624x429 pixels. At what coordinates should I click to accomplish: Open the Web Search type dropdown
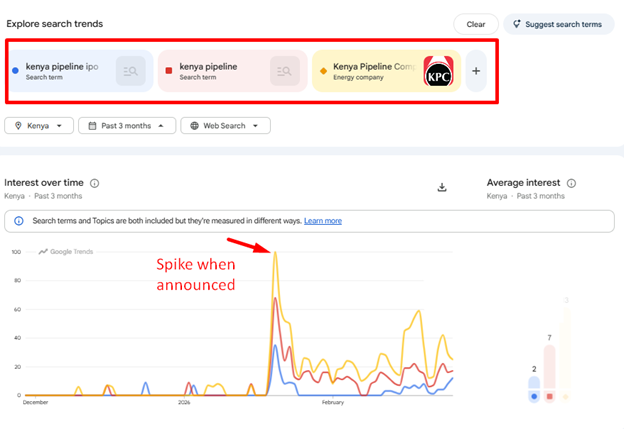(x=225, y=126)
